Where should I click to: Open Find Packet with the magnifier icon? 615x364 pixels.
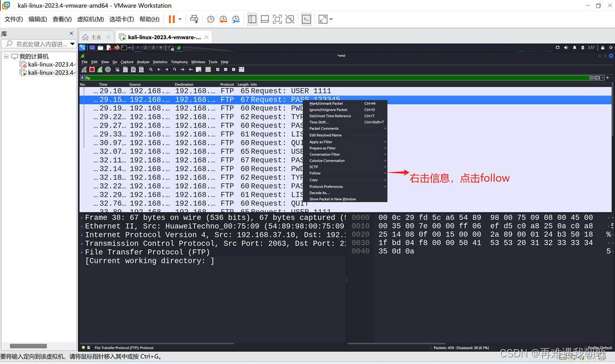(x=150, y=69)
